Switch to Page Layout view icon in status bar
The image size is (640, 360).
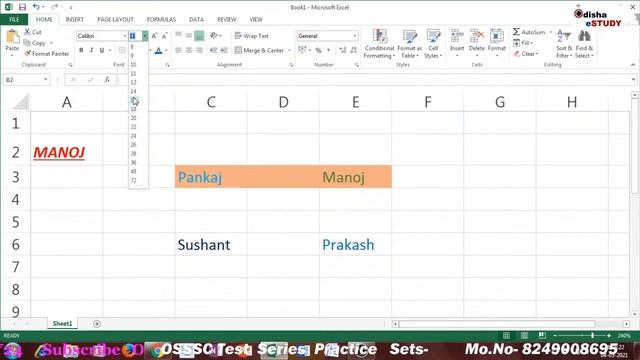coord(524,336)
